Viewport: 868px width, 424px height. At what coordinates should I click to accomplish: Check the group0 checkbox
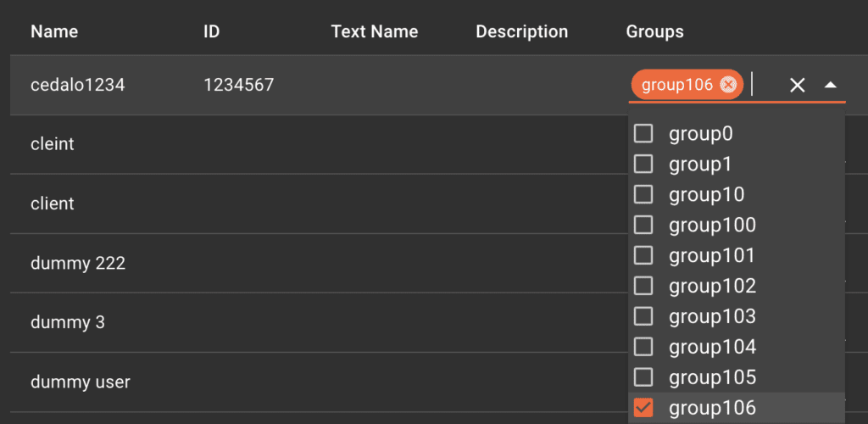(x=644, y=134)
